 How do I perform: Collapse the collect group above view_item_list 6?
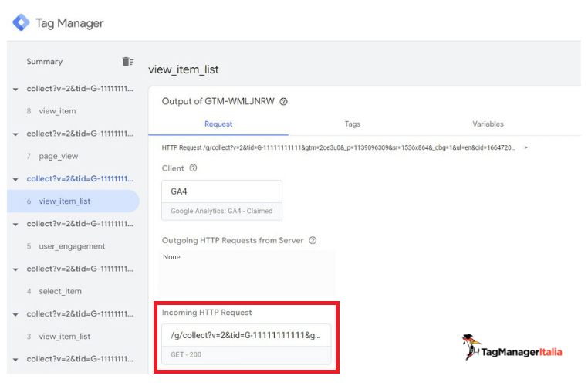[15, 179]
